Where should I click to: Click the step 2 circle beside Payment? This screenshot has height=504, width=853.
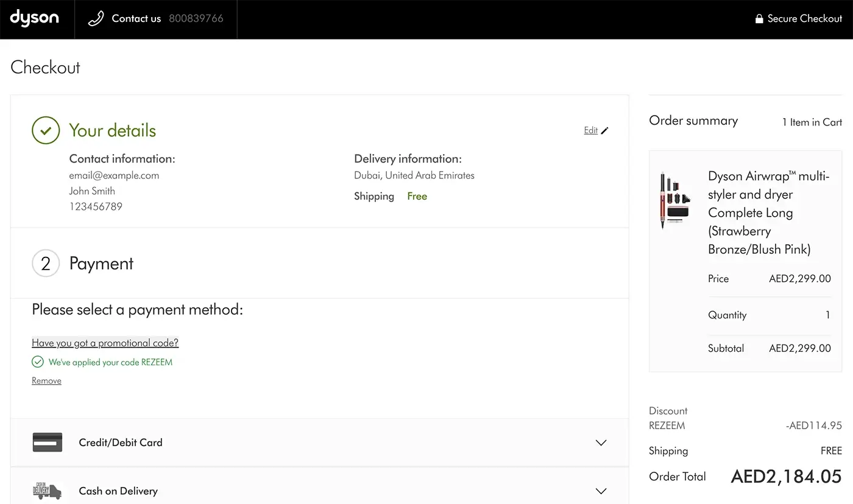pyautogui.click(x=46, y=264)
